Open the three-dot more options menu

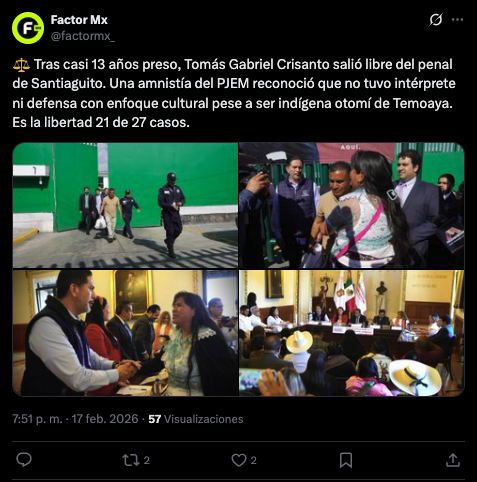click(x=457, y=20)
